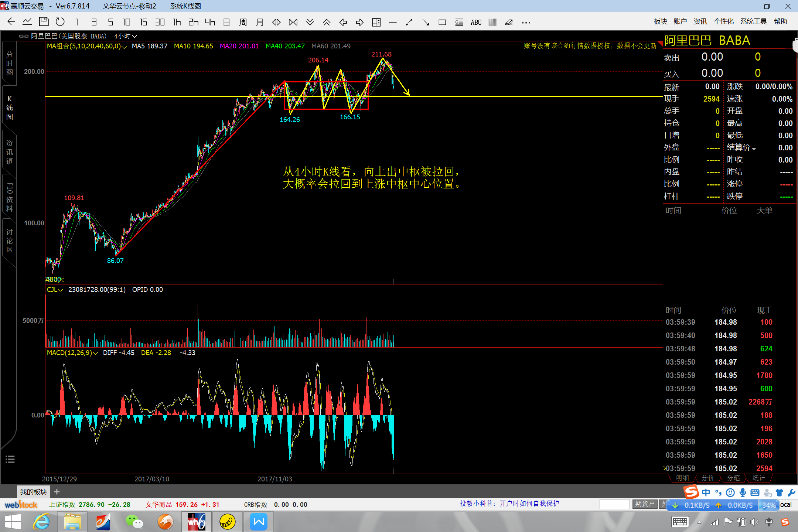Switch to the 分价 tab
The width and height of the screenshot is (798, 532).
[x=707, y=478]
